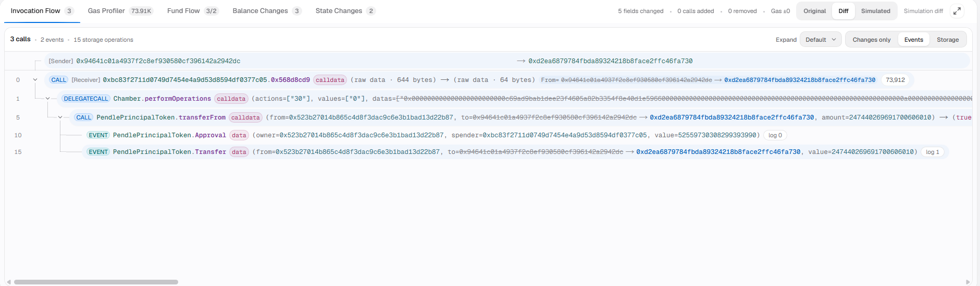Click the log 0 badge
This screenshot has width=980, height=286.
tap(775, 135)
